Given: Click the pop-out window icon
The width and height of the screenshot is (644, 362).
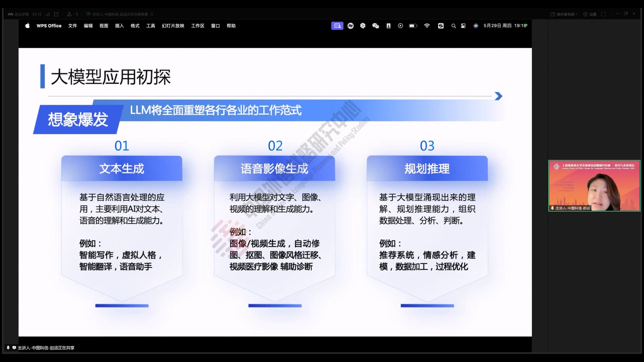Looking at the screenshot, I should pos(56,14).
